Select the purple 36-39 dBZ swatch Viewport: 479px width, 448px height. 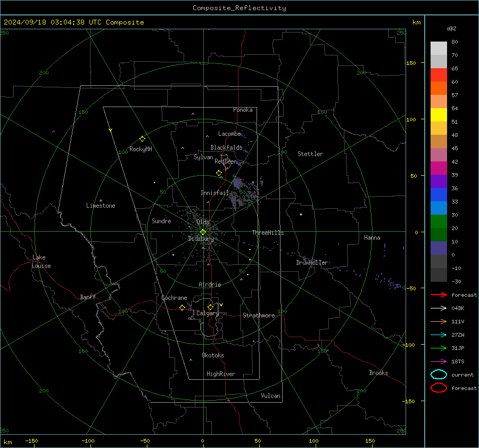click(439, 181)
